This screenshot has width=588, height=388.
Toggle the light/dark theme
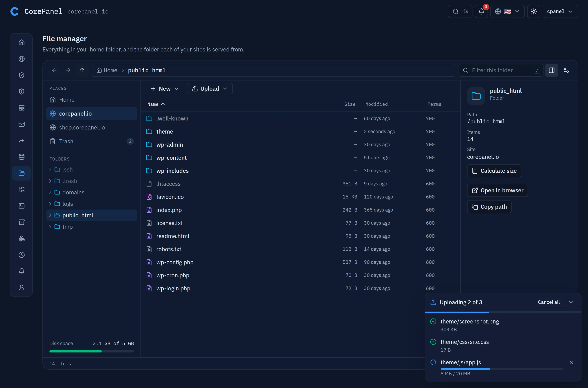[533, 11]
